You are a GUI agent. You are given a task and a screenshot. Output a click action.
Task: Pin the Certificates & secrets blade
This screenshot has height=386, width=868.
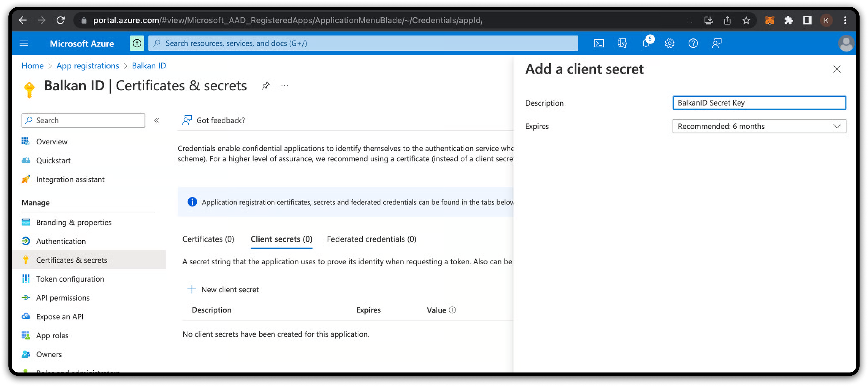266,86
